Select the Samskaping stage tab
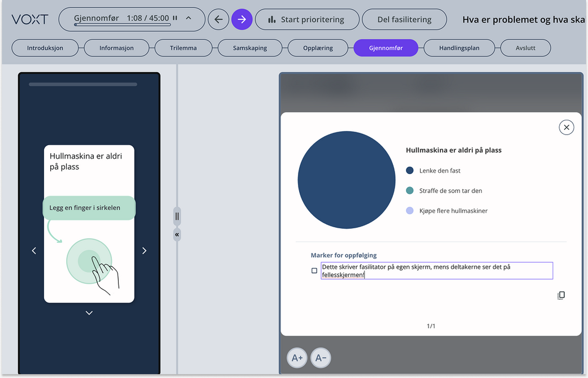The height and width of the screenshot is (378, 588). click(250, 48)
